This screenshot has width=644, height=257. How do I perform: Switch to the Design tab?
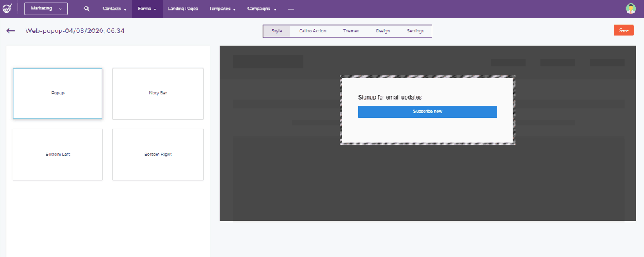(383, 31)
